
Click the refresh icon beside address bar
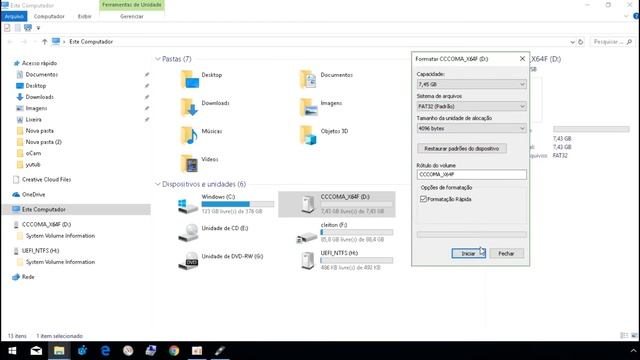pos(580,42)
